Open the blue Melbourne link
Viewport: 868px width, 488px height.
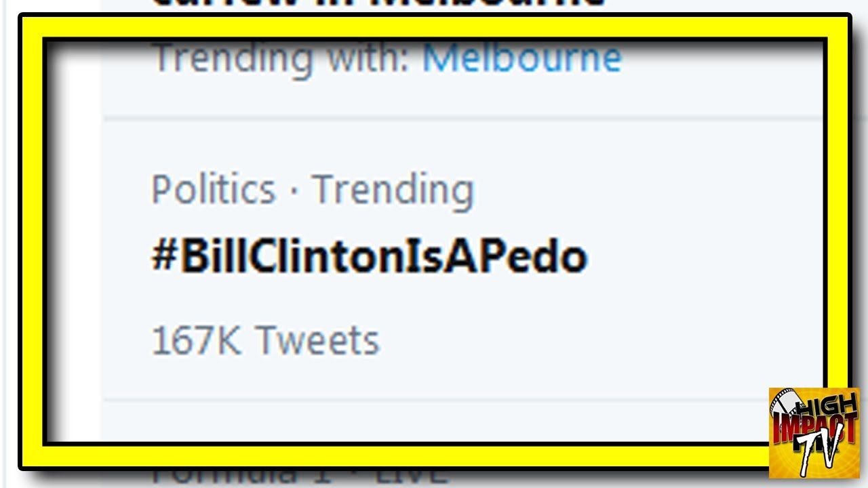coord(521,58)
